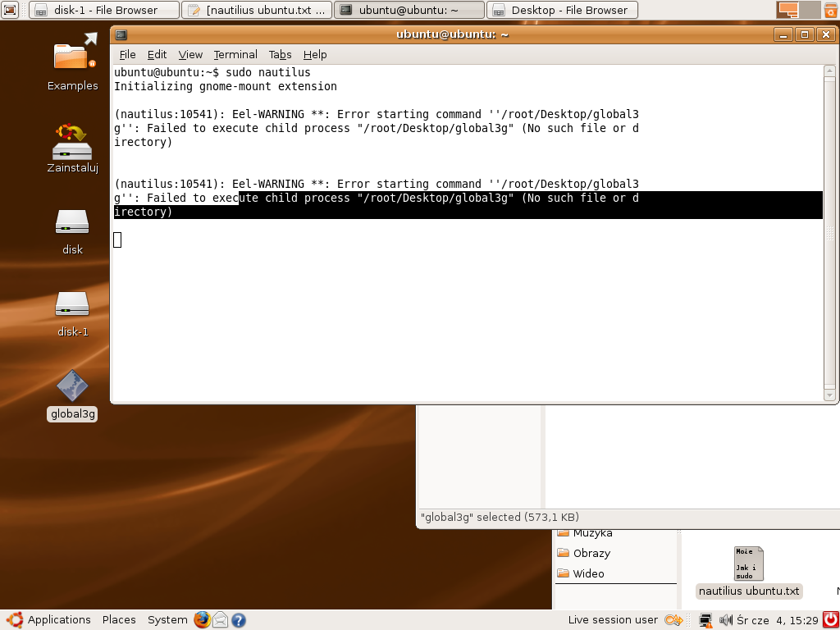Close the terminal window
The width and height of the screenshot is (840, 630).
[x=825, y=34]
